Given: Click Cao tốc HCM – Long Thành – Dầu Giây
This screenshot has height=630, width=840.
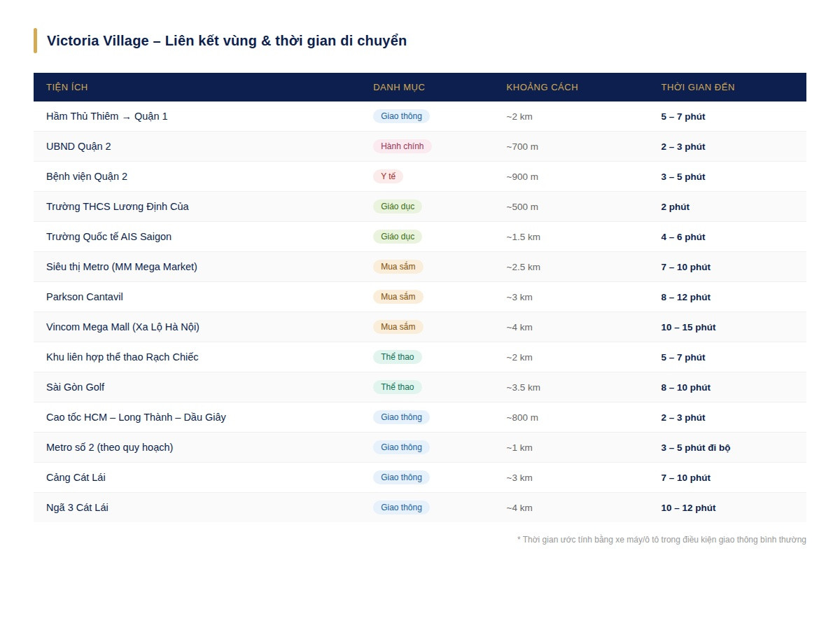Looking at the screenshot, I should tap(136, 417).
